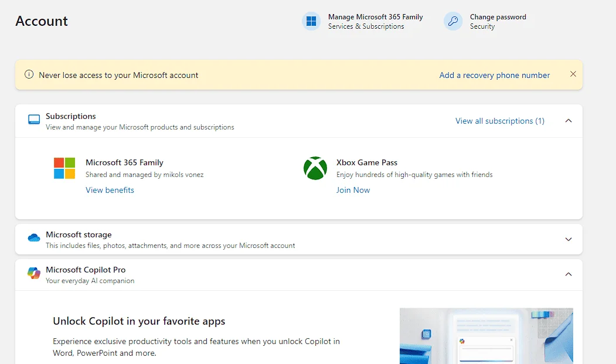
Task: Expand the Microsoft storage section
Action: click(569, 239)
